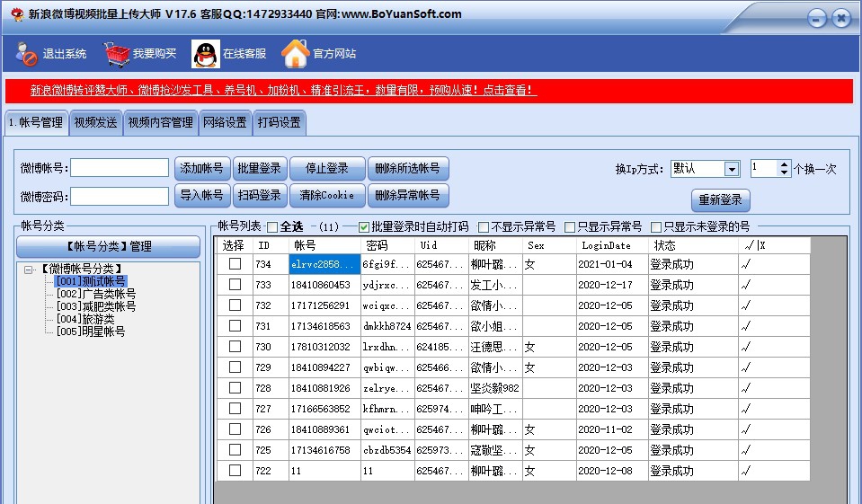Click password cell dmkkh8724

pos(387,326)
